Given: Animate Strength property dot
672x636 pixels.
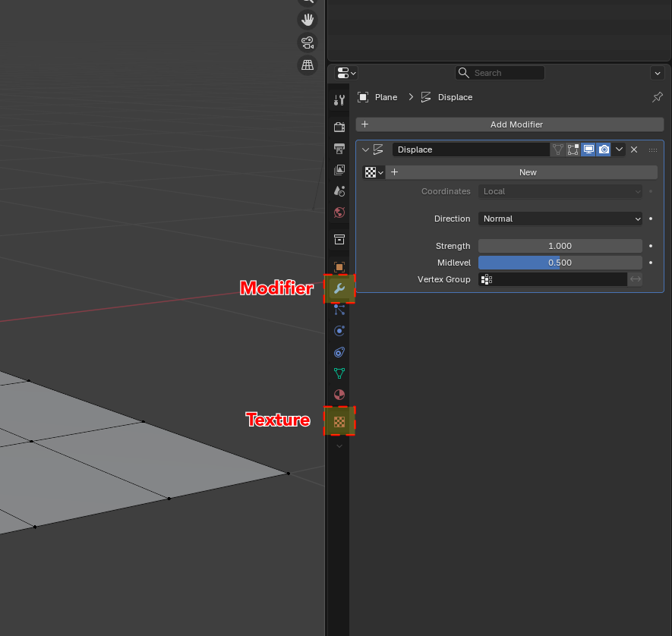Looking at the screenshot, I should click(651, 246).
